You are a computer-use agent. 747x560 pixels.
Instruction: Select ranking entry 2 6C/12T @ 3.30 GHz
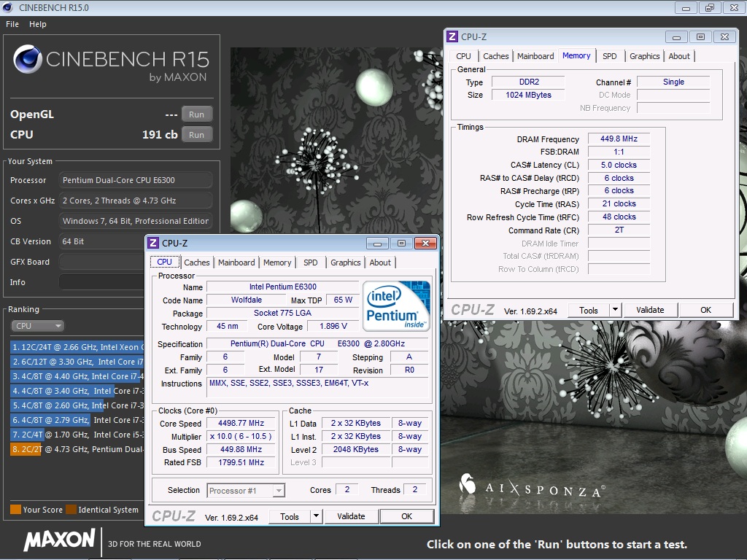click(77, 362)
